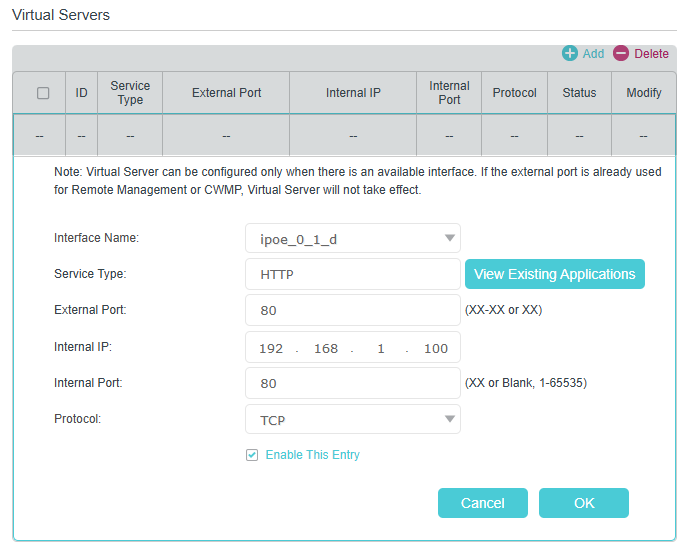Click the (XX-XX or XX) hint text
The image size is (683, 550).
504,310
